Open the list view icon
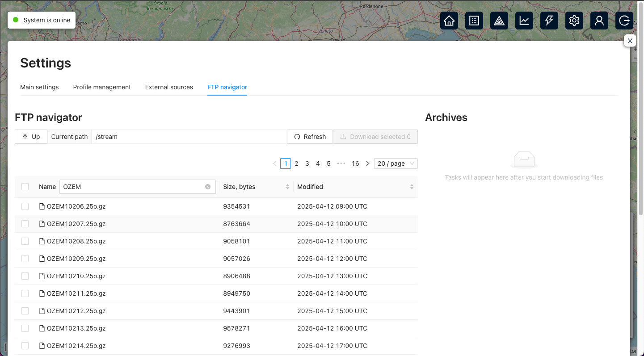 pos(474,21)
